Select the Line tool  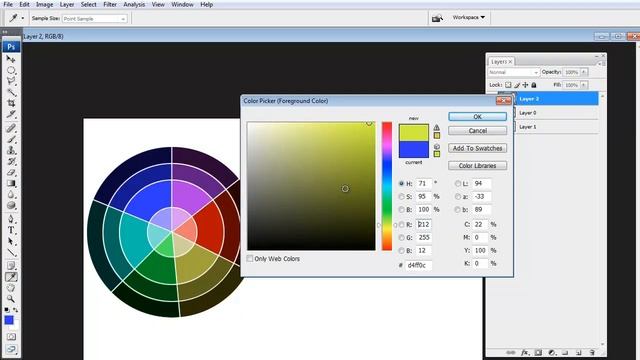click(x=11, y=252)
